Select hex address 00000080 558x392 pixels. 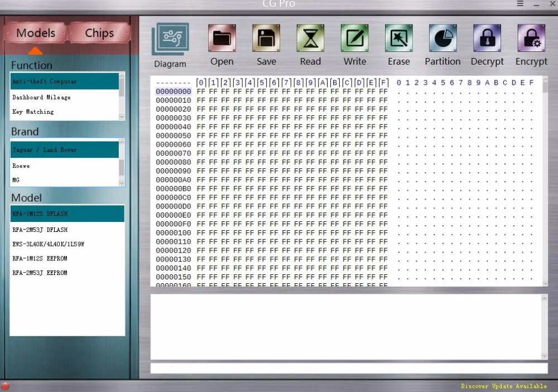(x=174, y=162)
